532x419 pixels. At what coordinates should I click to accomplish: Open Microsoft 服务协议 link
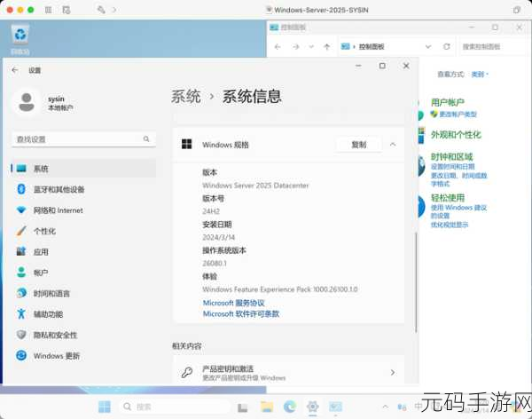pos(233,303)
